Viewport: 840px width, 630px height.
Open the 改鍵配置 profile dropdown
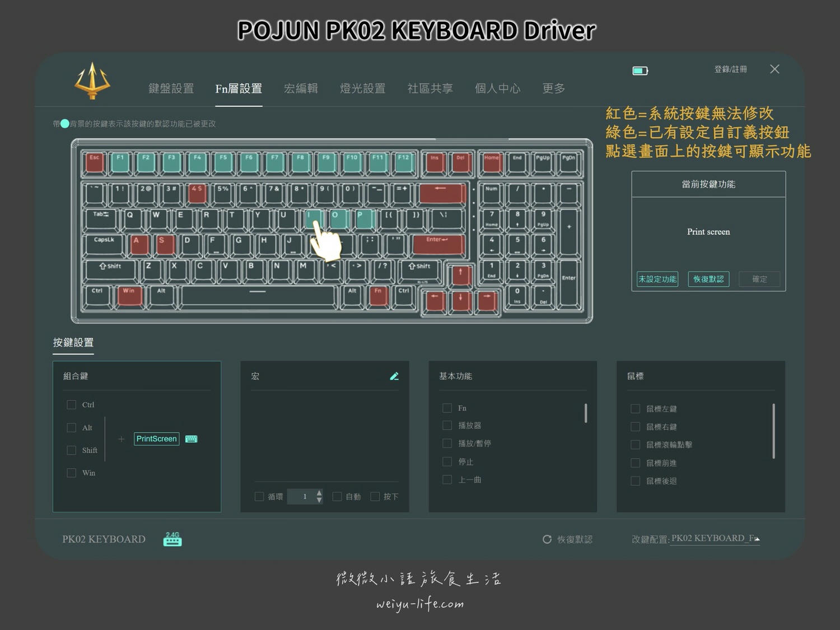[x=715, y=538]
